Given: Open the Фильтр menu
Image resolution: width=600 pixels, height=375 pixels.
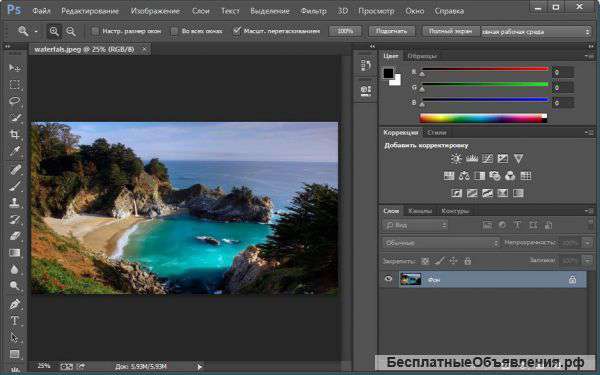Looking at the screenshot, I should (x=313, y=11).
